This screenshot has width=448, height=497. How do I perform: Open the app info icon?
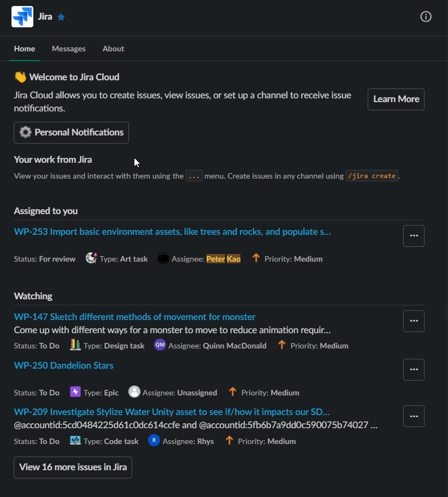point(426,16)
